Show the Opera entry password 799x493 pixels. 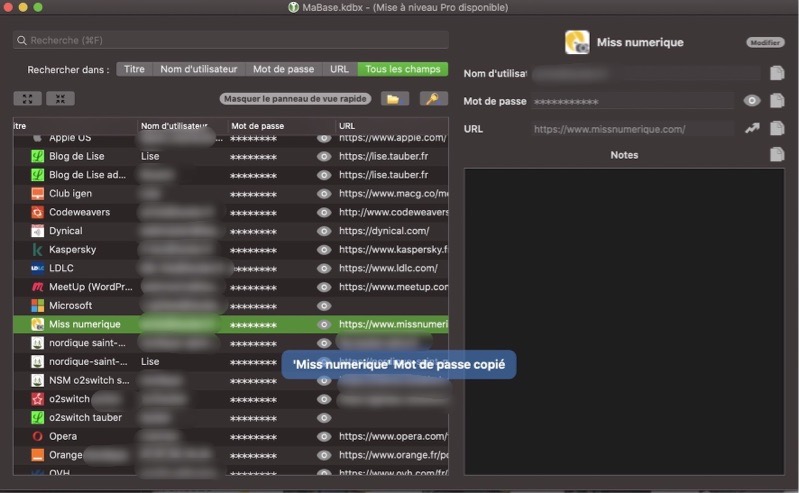coord(323,437)
